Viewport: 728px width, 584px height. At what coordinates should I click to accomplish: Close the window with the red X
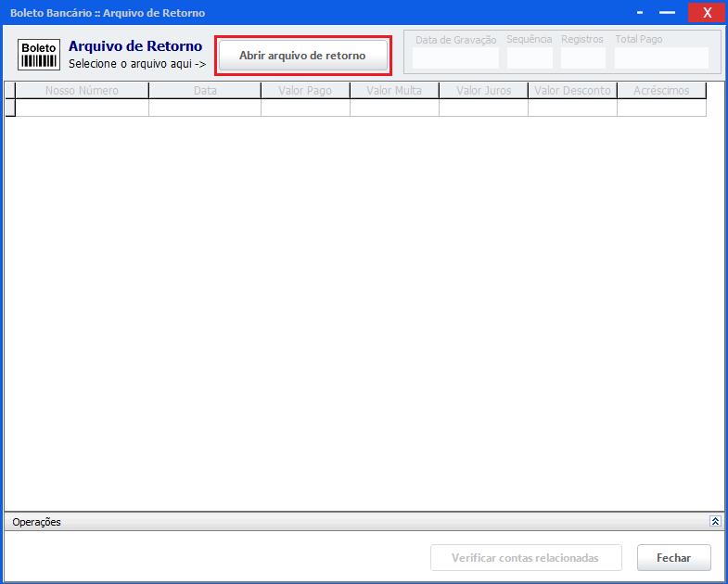(x=707, y=13)
